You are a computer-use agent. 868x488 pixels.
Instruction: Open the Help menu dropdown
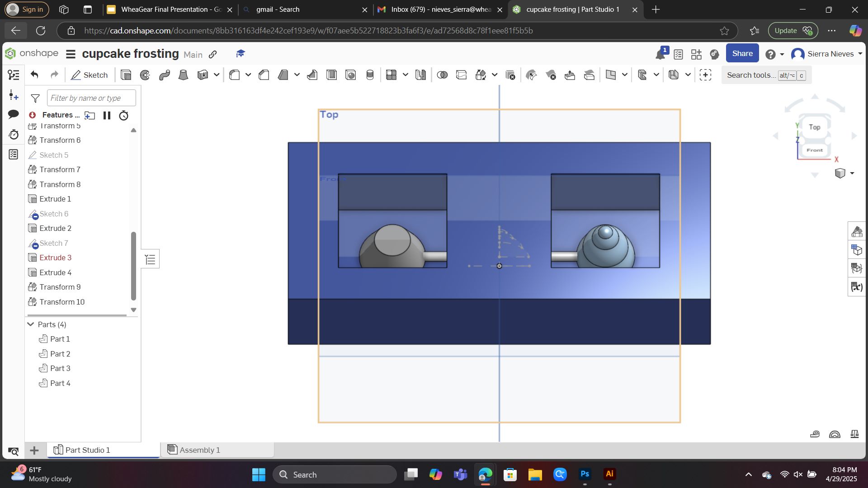(x=774, y=54)
